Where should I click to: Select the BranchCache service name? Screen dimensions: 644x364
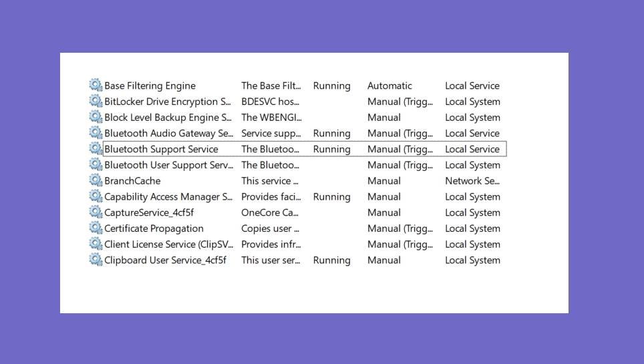tap(132, 181)
